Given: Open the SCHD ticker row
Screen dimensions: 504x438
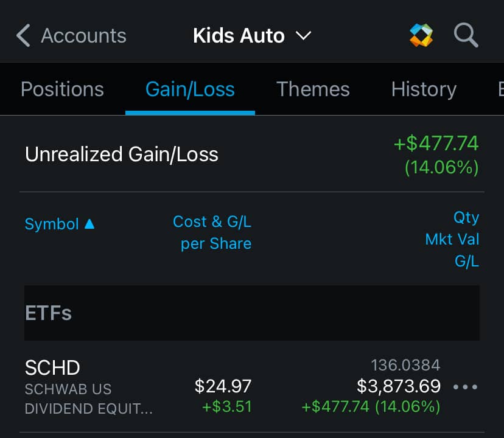Looking at the screenshot, I should coord(52,367).
